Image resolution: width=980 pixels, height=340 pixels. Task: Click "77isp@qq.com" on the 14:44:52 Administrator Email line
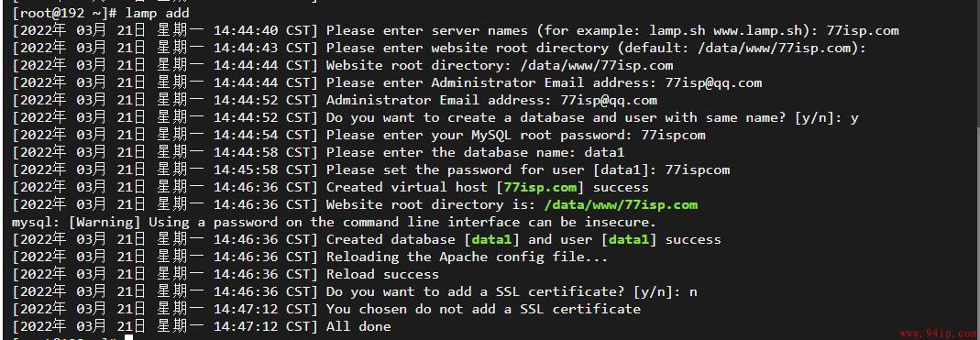click(609, 100)
